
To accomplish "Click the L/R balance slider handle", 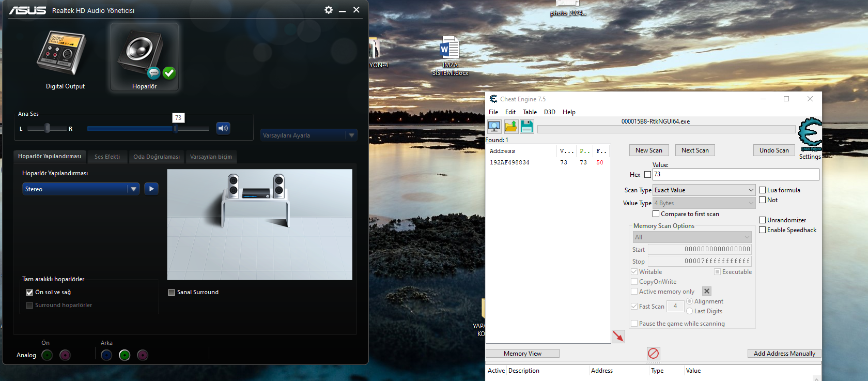I will click(48, 128).
